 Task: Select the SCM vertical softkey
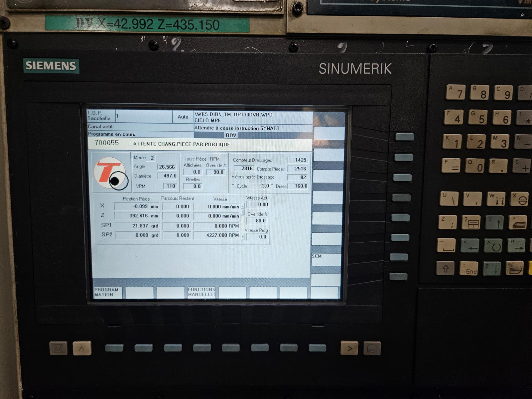tap(326, 259)
